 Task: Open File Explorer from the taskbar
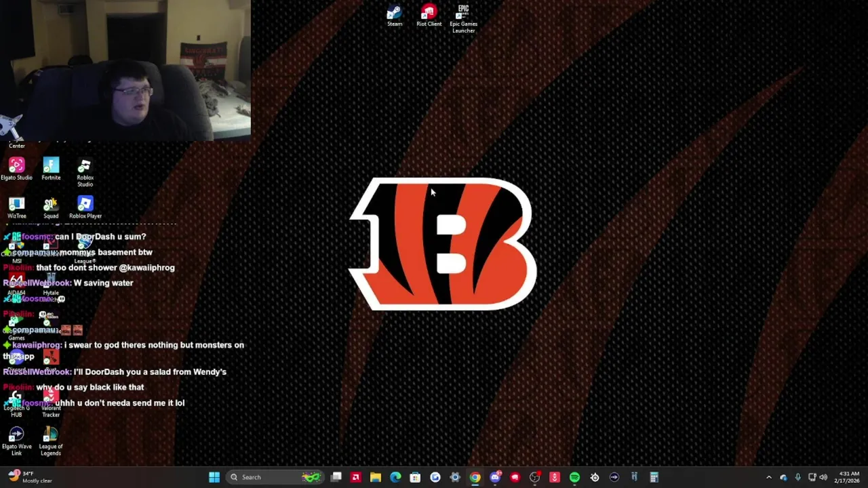[376, 477]
